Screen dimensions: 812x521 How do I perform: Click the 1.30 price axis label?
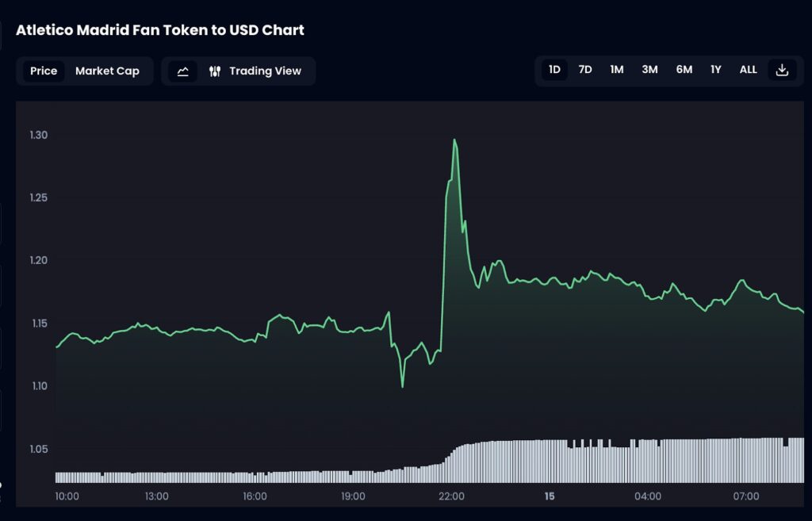pyautogui.click(x=40, y=135)
